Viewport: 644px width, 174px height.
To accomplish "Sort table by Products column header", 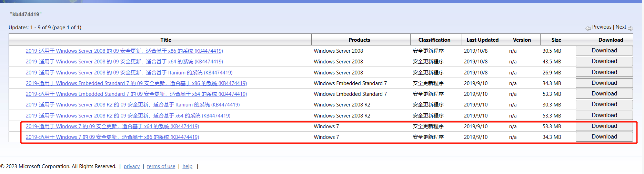I will pos(359,40).
